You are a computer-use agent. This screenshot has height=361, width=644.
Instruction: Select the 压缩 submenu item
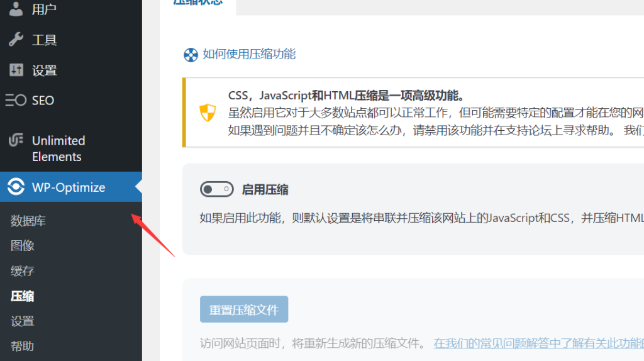22,296
